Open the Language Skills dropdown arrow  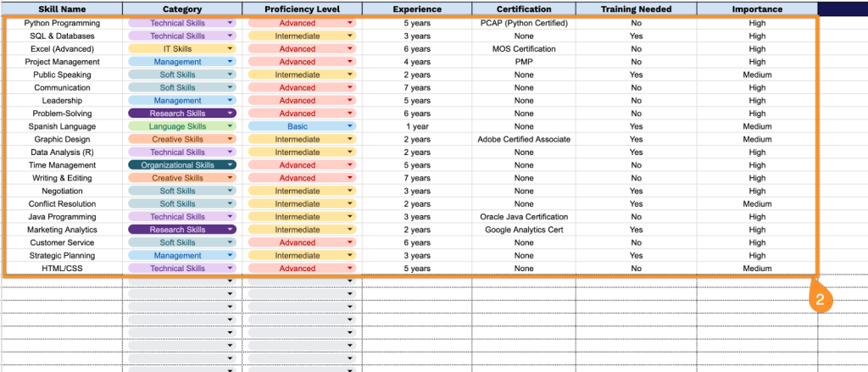point(229,126)
